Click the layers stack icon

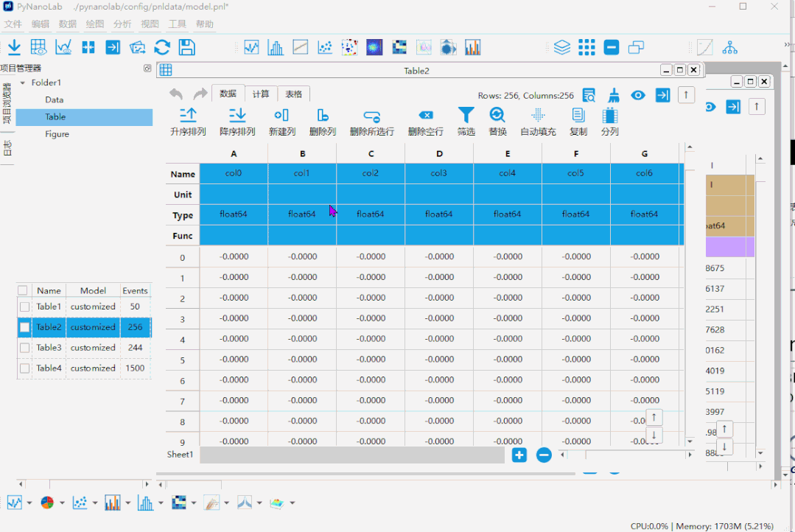[561, 47]
